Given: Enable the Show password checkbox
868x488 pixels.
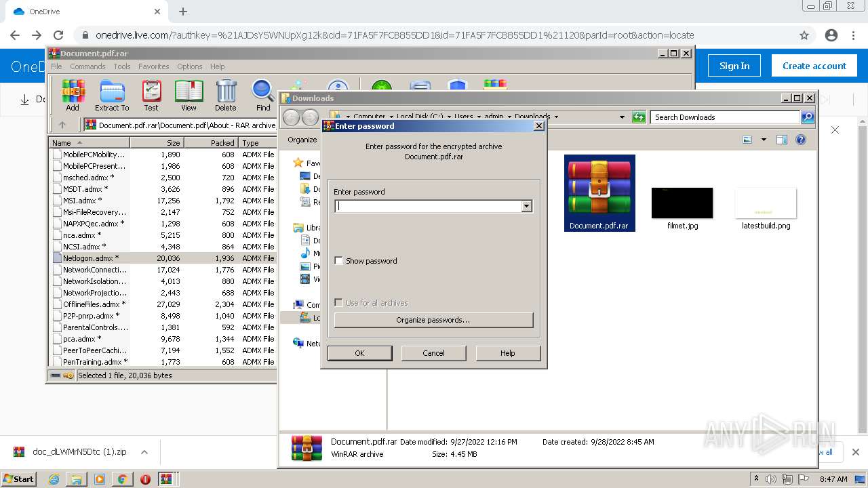Looking at the screenshot, I should 338,261.
